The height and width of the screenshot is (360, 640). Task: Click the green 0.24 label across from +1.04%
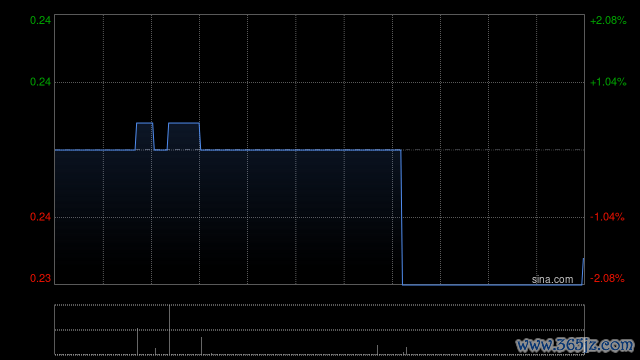click(40, 82)
